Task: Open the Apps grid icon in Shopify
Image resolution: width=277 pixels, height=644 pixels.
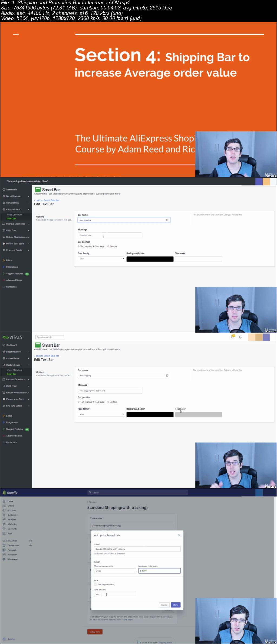Action: (x=4, y=533)
